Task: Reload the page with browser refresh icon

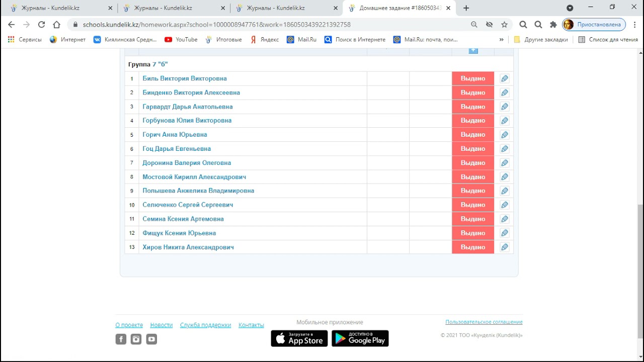Action: click(x=41, y=24)
